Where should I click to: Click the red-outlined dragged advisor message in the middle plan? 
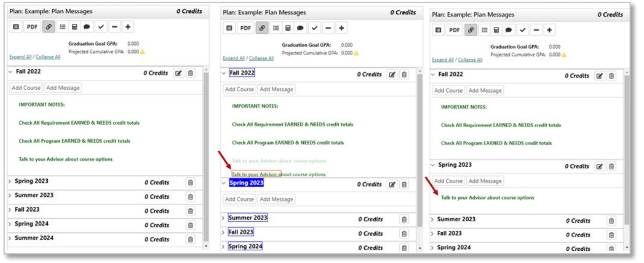(256, 174)
